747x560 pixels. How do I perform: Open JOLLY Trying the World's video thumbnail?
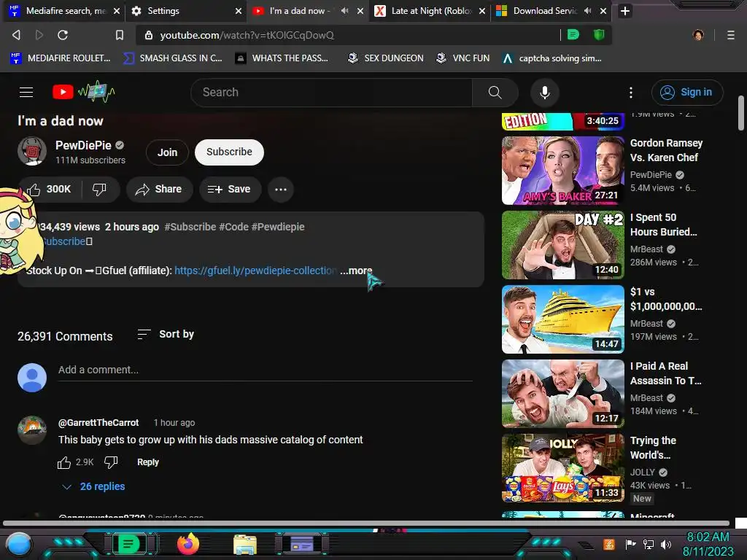pyautogui.click(x=562, y=467)
